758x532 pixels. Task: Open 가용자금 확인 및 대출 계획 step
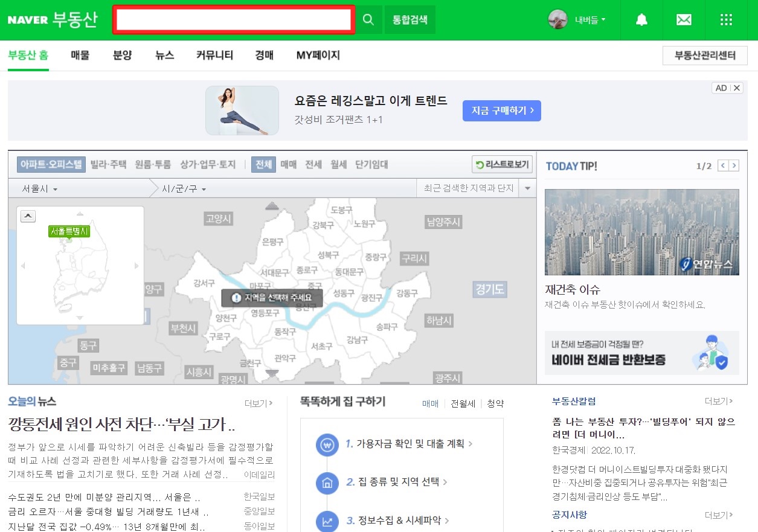(409, 444)
